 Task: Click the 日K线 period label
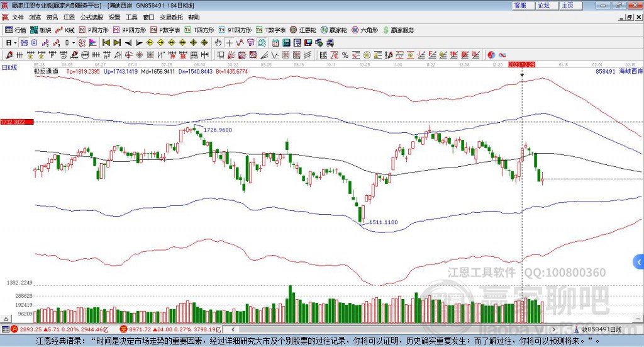click(x=9, y=68)
